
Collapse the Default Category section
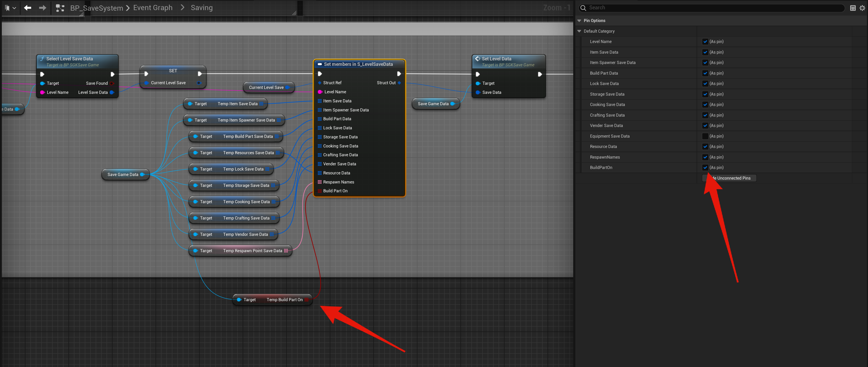point(579,31)
